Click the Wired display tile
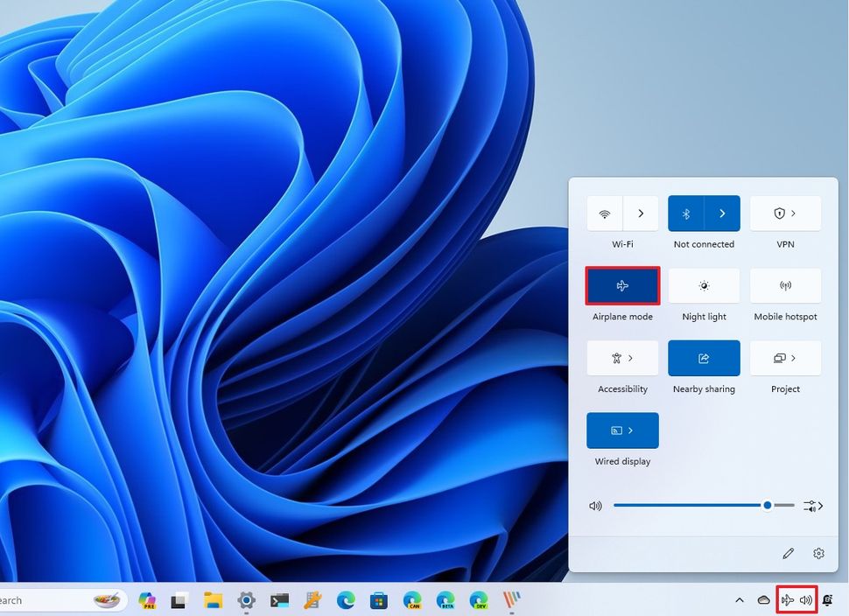 click(x=622, y=430)
